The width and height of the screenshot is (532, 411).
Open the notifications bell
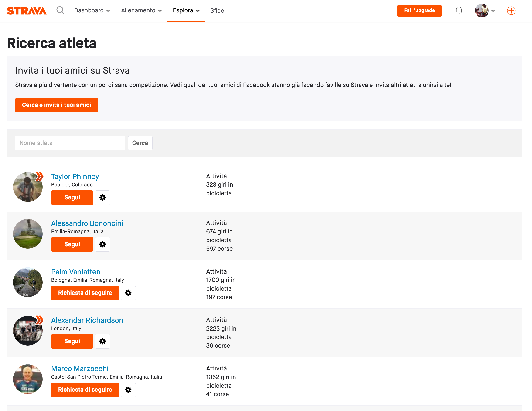(459, 10)
